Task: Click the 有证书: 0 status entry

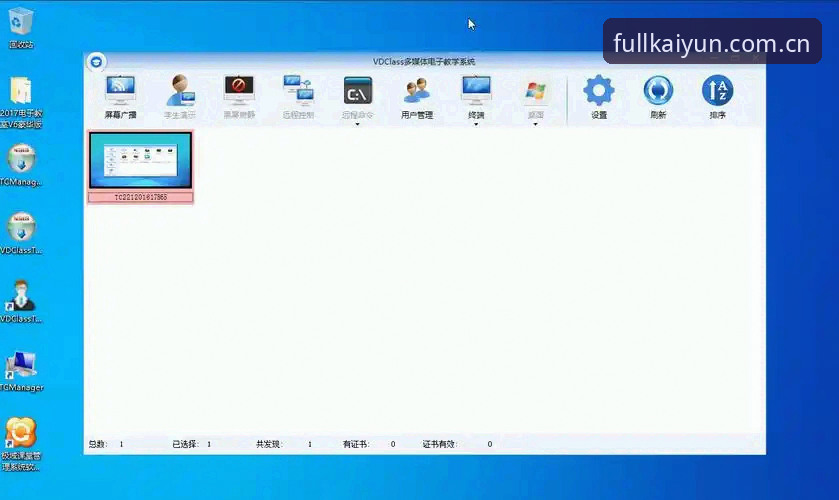Action: click(369, 444)
